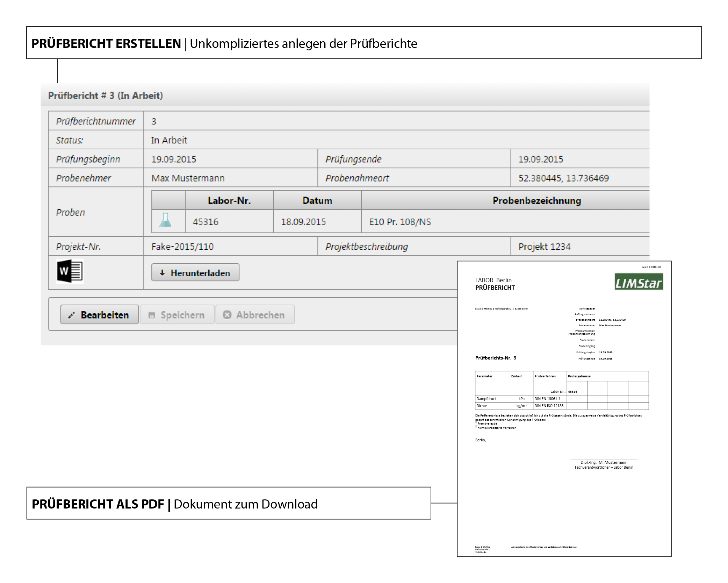Click the Probenehmer value Max Mustermann
The image size is (728, 583).
188,178
